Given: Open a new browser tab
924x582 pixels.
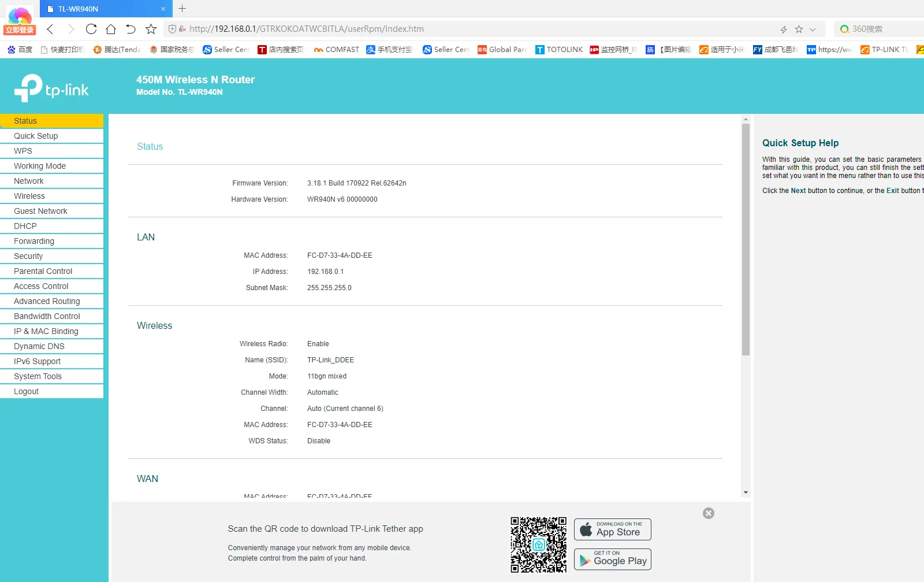Looking at the screenshot, I should (182, 9).
